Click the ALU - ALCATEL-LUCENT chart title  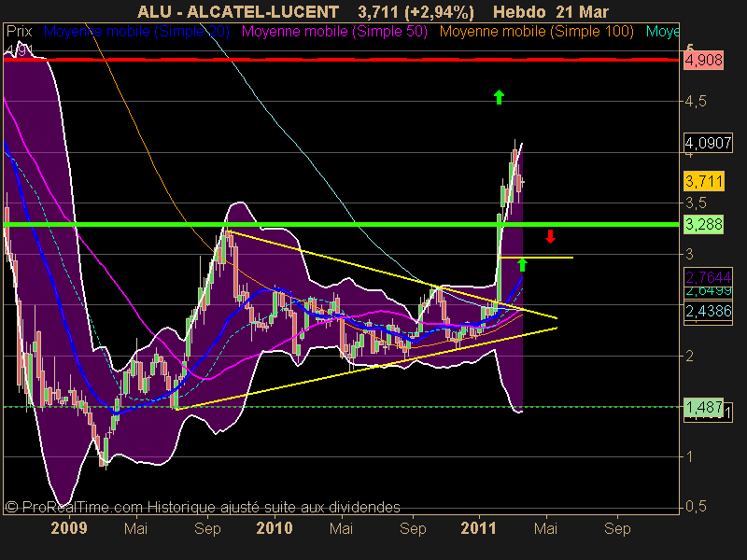click(238, 11)
